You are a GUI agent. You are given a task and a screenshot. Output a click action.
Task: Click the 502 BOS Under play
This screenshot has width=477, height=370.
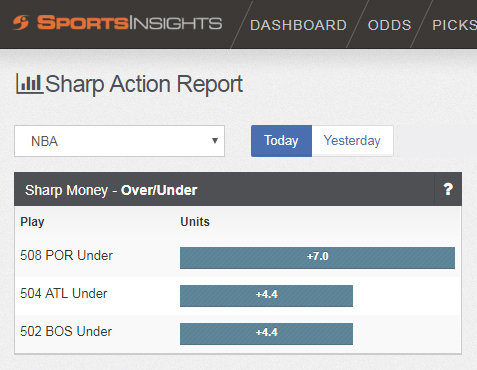pos(66,332)
